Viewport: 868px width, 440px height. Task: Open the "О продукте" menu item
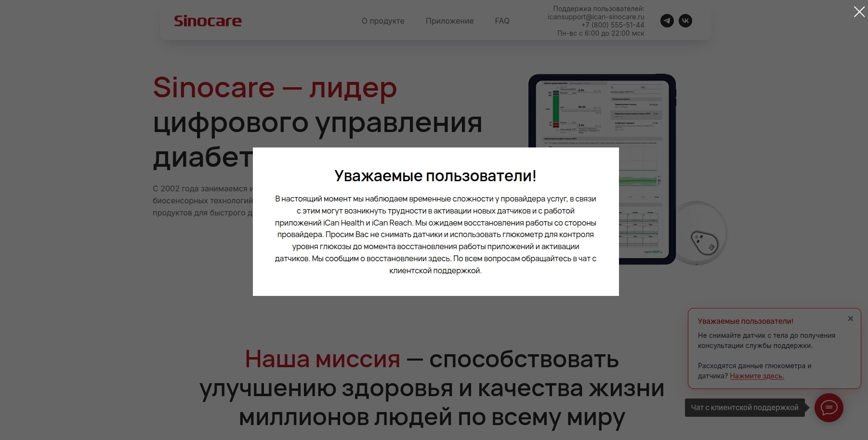383,21
